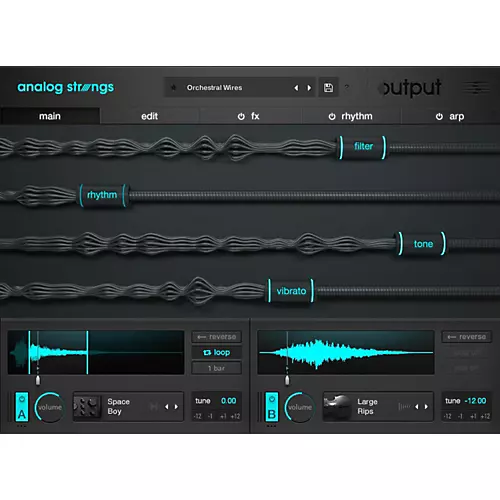Switch to the main tab
500x500 pixels.
coord(50,116)
